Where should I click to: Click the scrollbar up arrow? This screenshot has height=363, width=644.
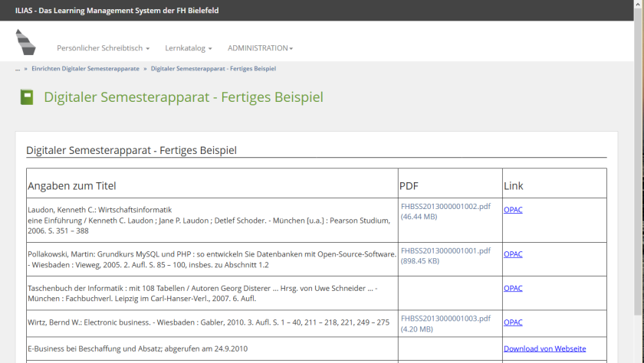tap(638, 5)
